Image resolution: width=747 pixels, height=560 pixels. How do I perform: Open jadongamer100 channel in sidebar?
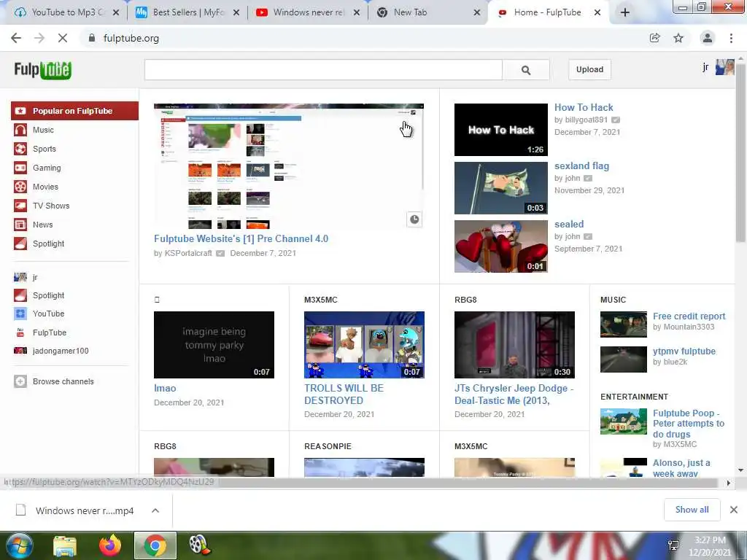tap(60, 351)
